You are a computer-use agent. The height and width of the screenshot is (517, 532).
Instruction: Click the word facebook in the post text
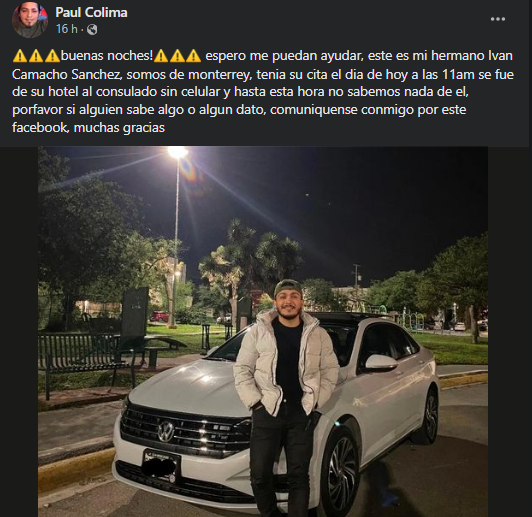click(40, 128)
